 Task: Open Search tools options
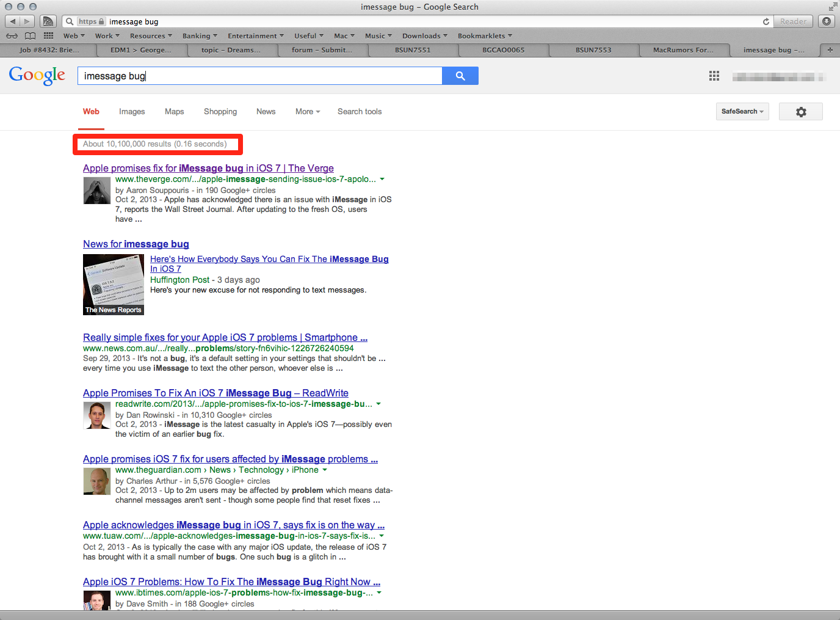(360, 112)
